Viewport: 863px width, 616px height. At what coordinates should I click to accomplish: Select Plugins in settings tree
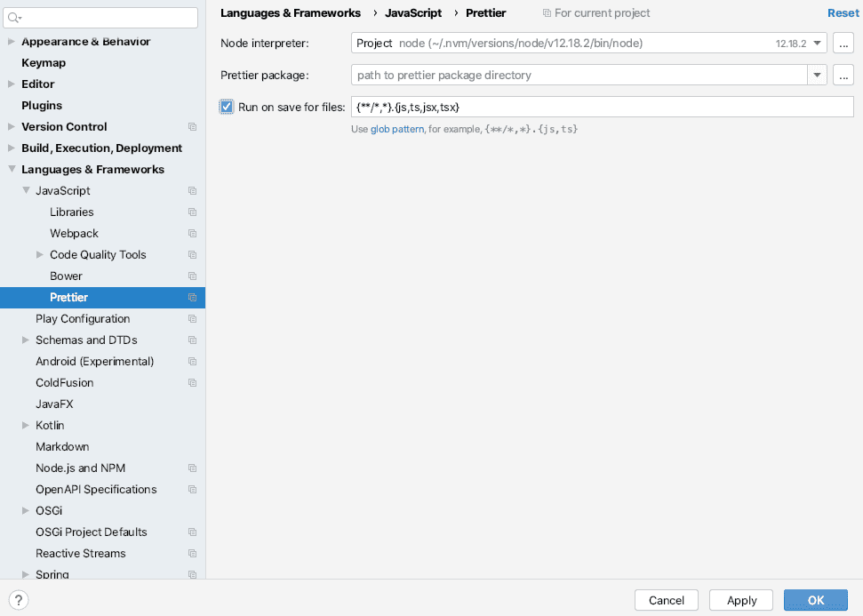[x=42, y=105]
